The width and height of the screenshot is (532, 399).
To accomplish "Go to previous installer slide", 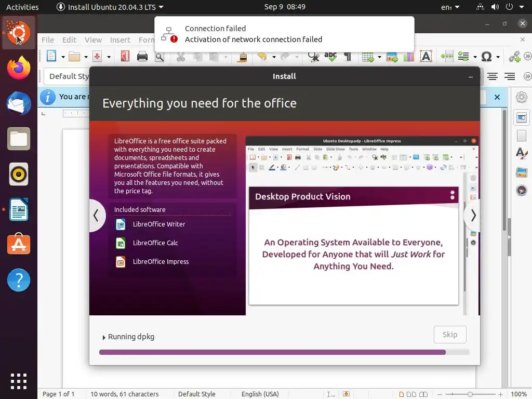I will (x=96, y=215).
